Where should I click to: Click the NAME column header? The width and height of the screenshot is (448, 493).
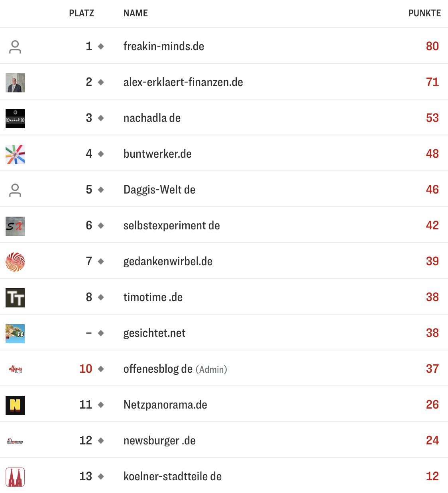coord(136,13)
